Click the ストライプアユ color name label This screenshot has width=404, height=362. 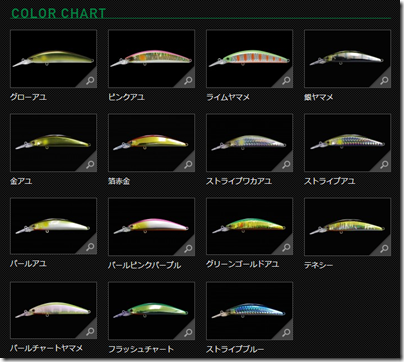pos(330,181)
